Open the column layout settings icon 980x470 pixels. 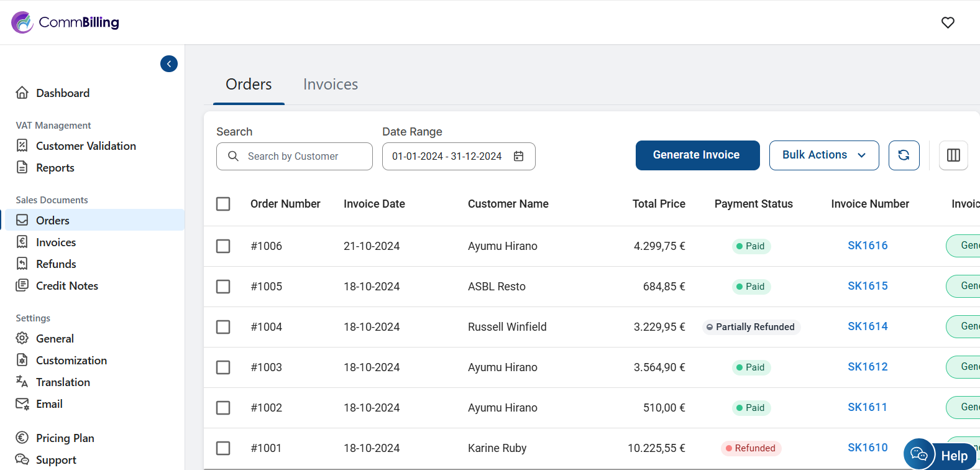[953, 155]
